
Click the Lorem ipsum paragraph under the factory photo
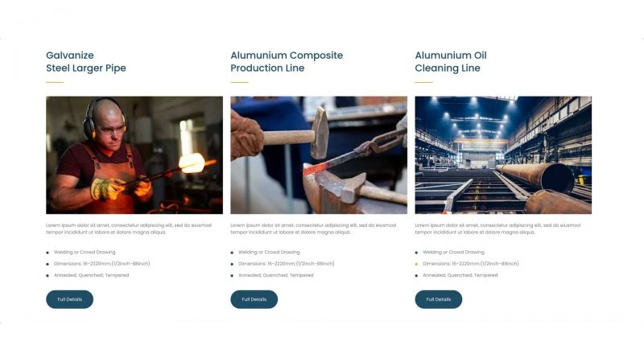497,228
